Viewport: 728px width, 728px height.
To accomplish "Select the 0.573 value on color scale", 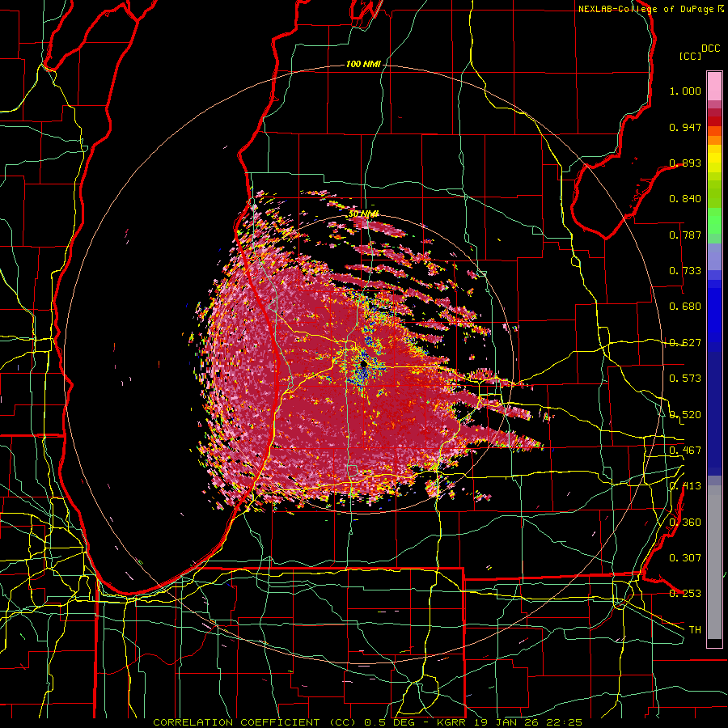I will pyautogui.click(x=685, y=379).
